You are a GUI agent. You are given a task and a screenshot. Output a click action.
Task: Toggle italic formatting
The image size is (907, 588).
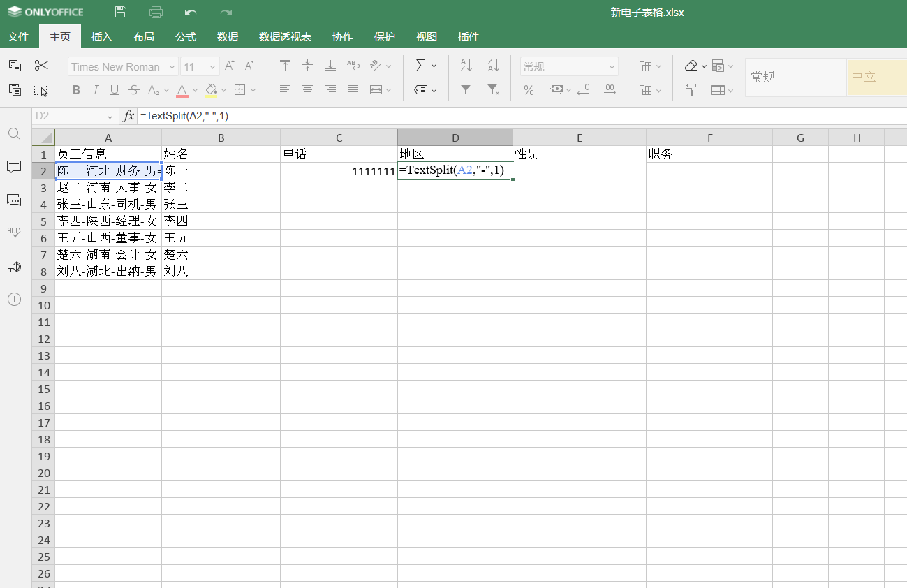coord(96,90)
